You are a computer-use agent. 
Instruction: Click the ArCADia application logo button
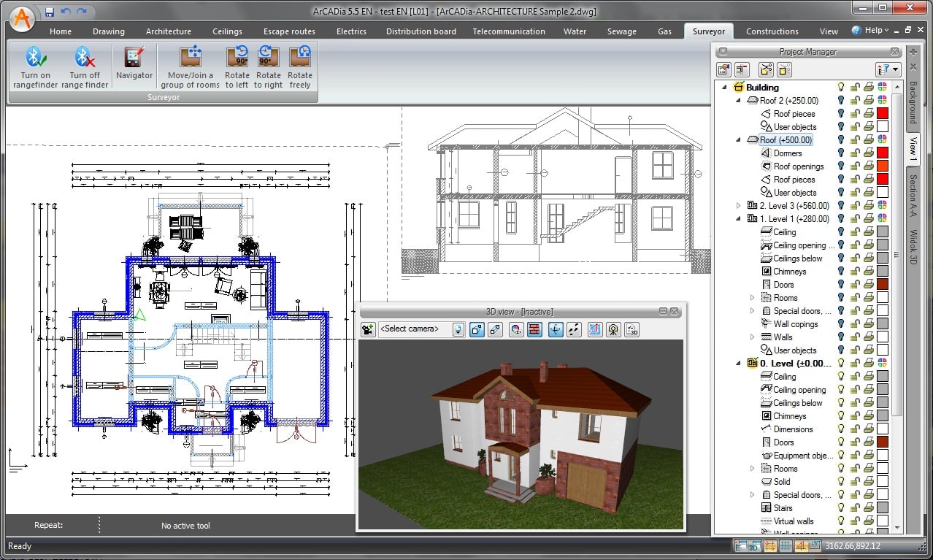point(23,18)
